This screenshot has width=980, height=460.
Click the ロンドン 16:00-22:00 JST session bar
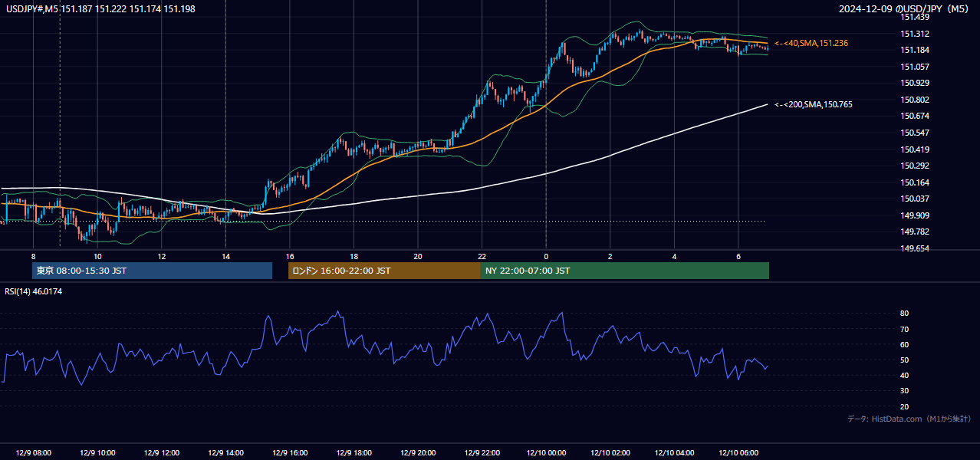pyautogui.click(x=384, y=271)
